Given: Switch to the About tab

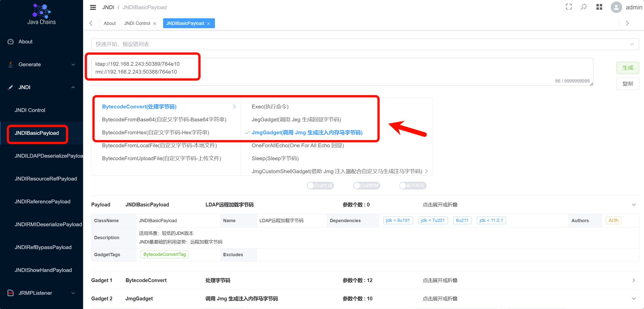Looking at the screenshot, I should click(109, 23).
